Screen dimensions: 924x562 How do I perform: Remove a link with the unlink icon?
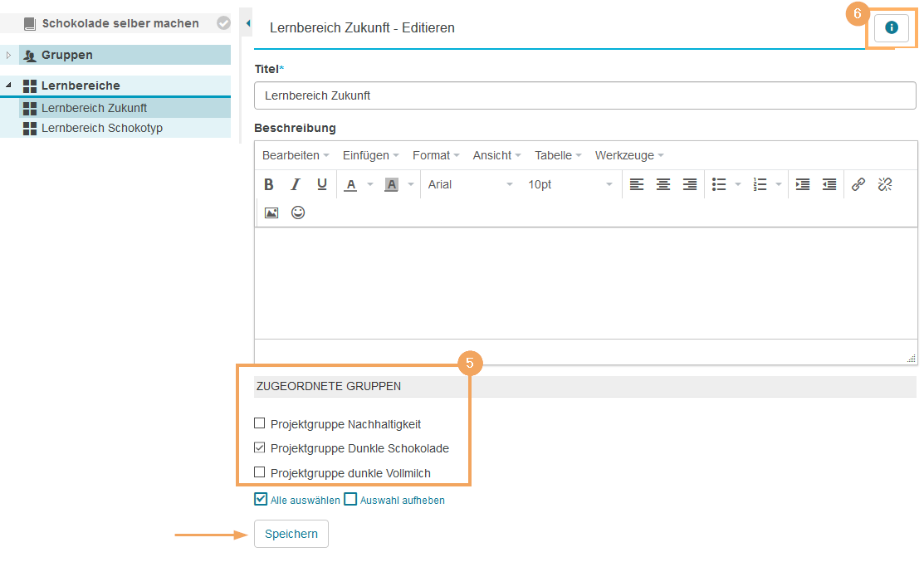click(x=885, y=184)
